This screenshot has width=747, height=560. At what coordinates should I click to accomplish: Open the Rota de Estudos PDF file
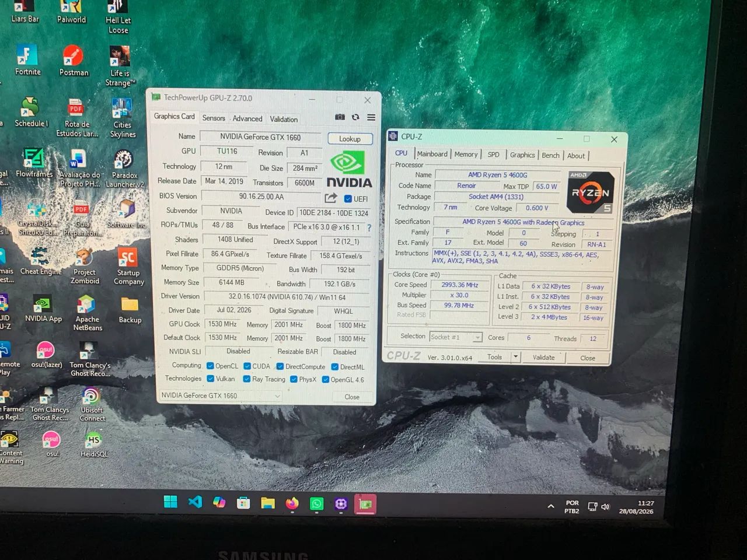[76, 117]
